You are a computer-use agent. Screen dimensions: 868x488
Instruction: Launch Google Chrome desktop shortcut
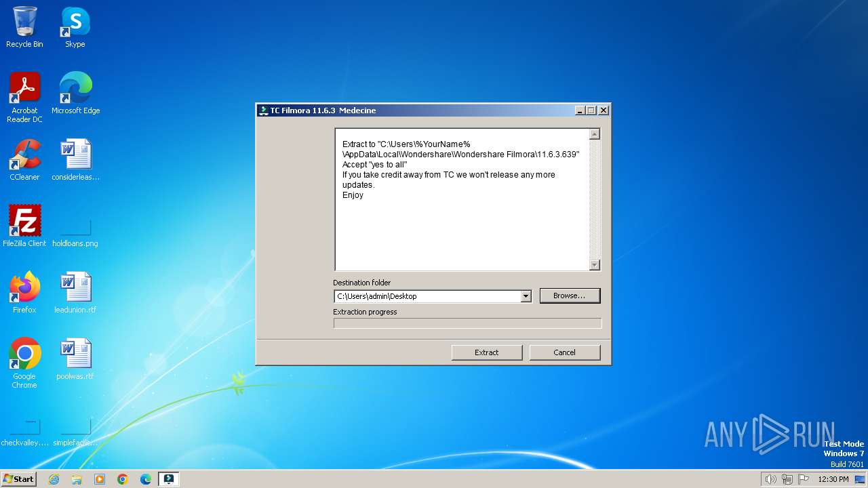(x=24, y=363)
